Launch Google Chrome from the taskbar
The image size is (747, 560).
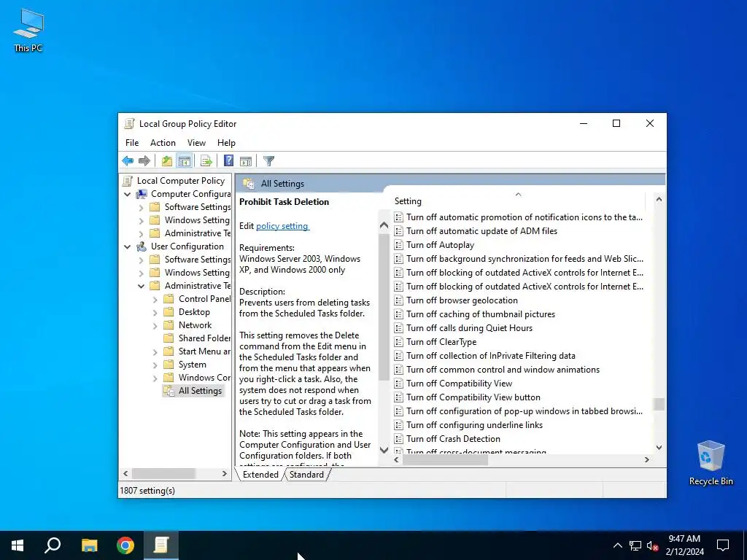pyautogui.click(x=125, y=545)
